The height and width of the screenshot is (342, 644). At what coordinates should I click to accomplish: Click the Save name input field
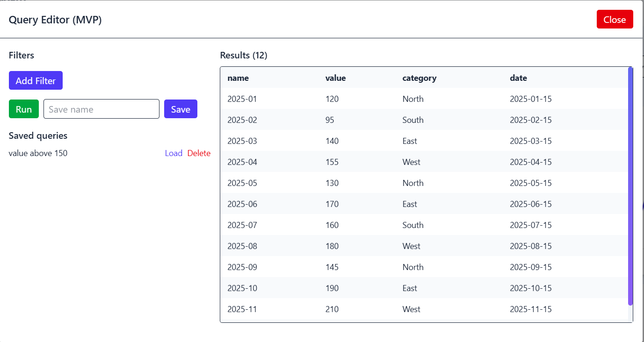coord(101,109)
